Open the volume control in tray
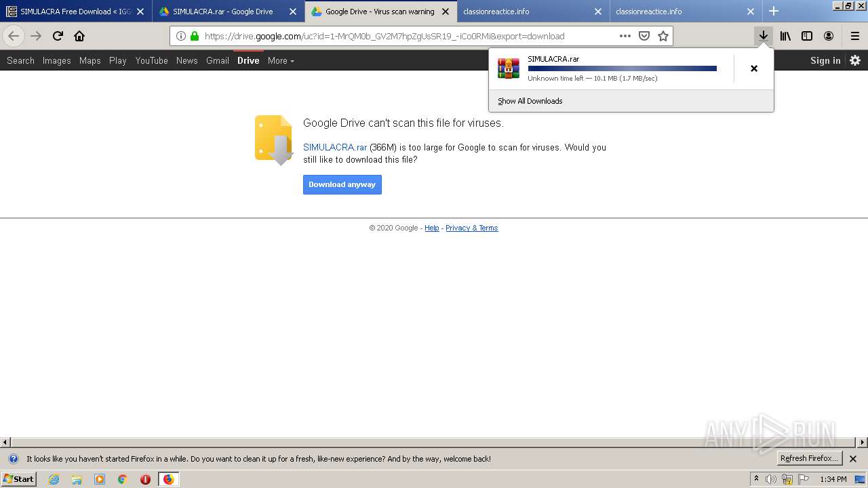The width and height of the screenshot is (868, 488). tap(771, 479)
